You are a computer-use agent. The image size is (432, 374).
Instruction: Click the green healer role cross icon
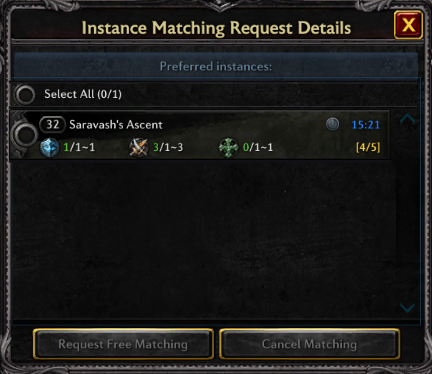229,147
